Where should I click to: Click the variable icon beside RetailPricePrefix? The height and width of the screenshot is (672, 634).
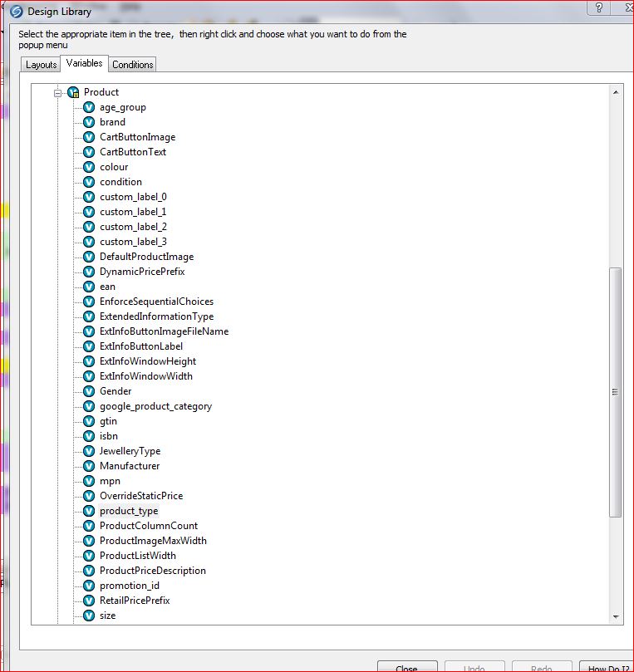pyautogui.click(x=89, y=601)
